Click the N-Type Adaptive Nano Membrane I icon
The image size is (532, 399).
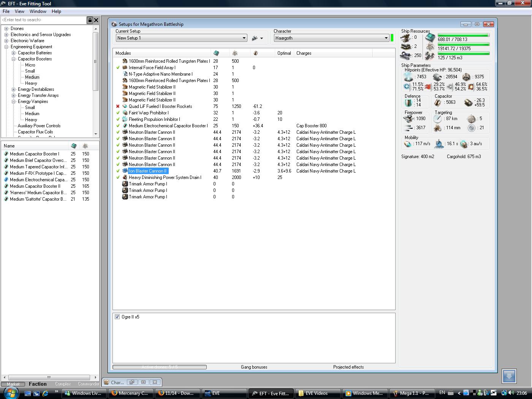tap(125, 74)
